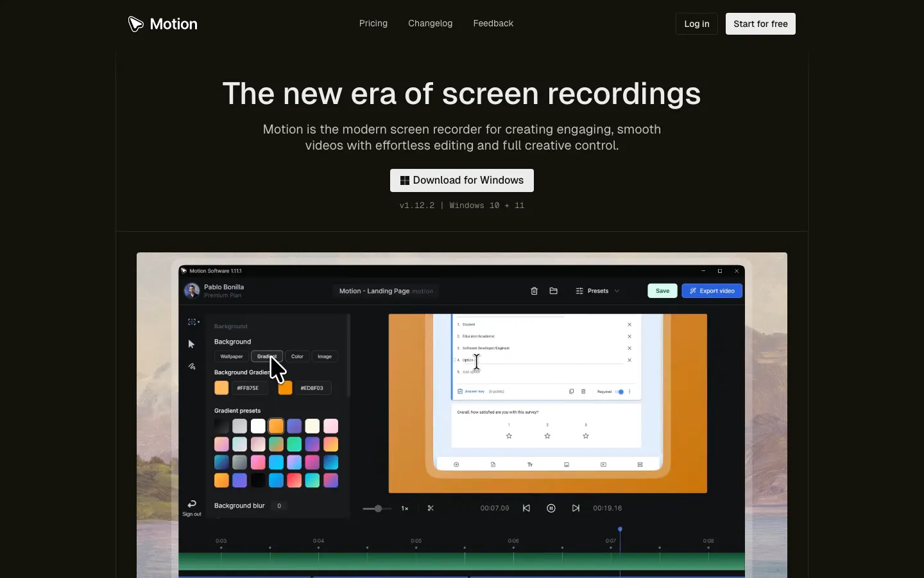Image resolution: width=924 pixels, height=578 pixels.
Task: Click the Motion logo in the header
Action: point(163,24)
